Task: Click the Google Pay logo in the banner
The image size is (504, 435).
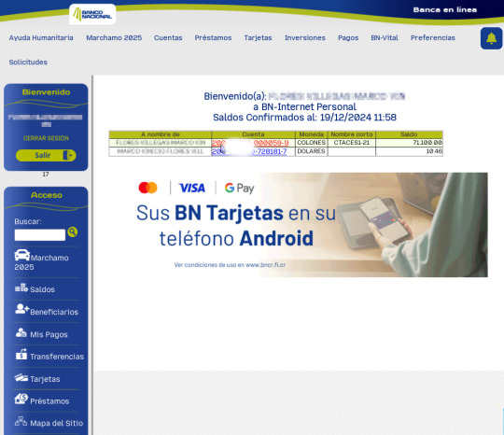Action: pos(240,188)
